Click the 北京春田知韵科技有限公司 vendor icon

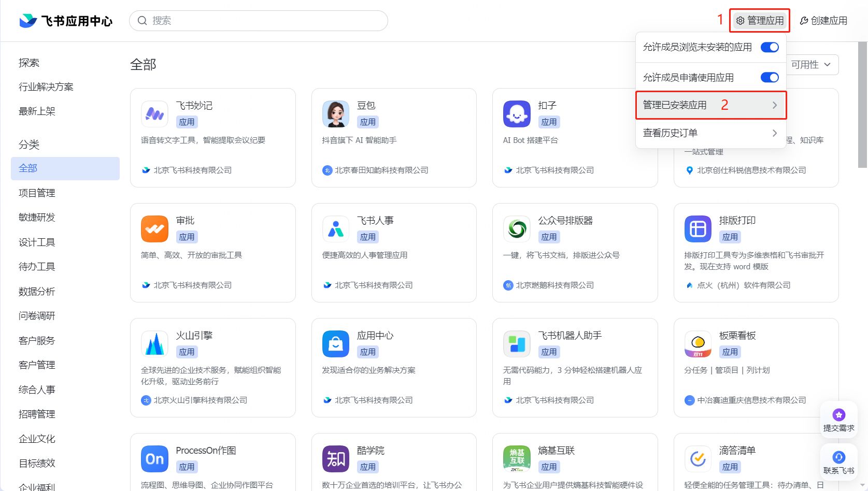327,170
